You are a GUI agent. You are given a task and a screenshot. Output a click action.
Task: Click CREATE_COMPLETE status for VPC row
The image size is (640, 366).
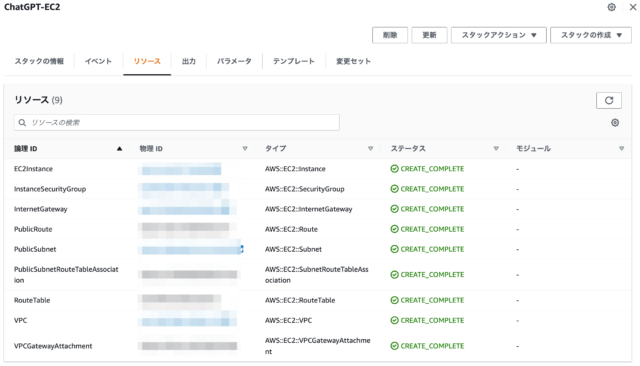pos(432,320)
